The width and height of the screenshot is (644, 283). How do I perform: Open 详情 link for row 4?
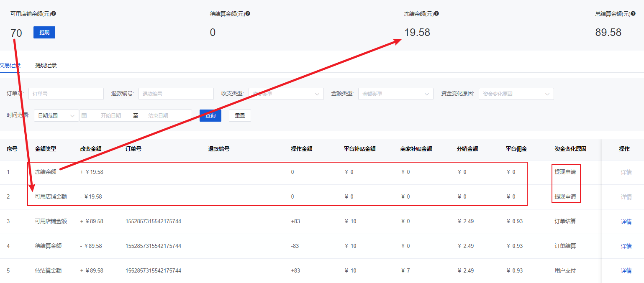click(x=626, y=246)
